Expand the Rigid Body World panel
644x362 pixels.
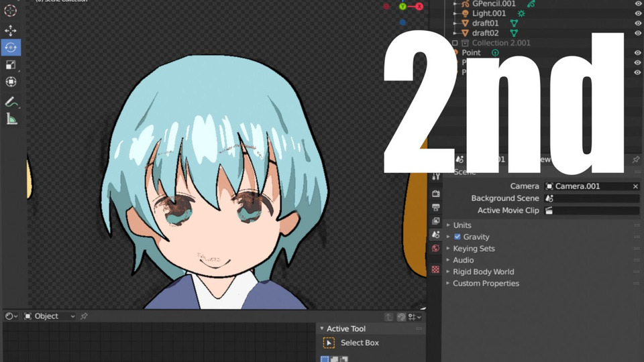448,271
